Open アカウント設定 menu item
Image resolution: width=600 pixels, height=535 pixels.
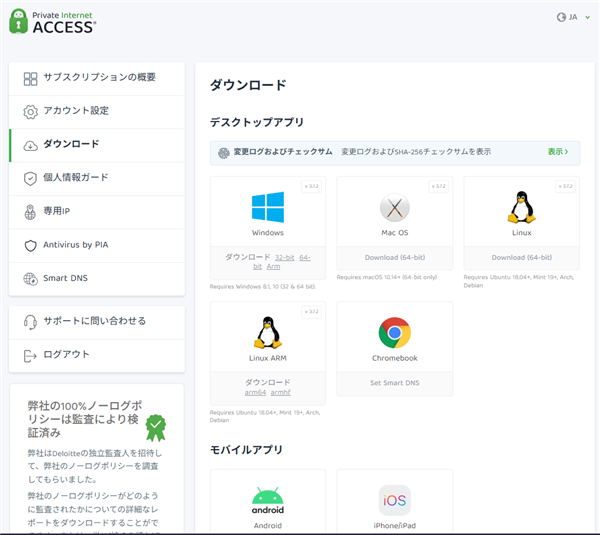(97, 112)
